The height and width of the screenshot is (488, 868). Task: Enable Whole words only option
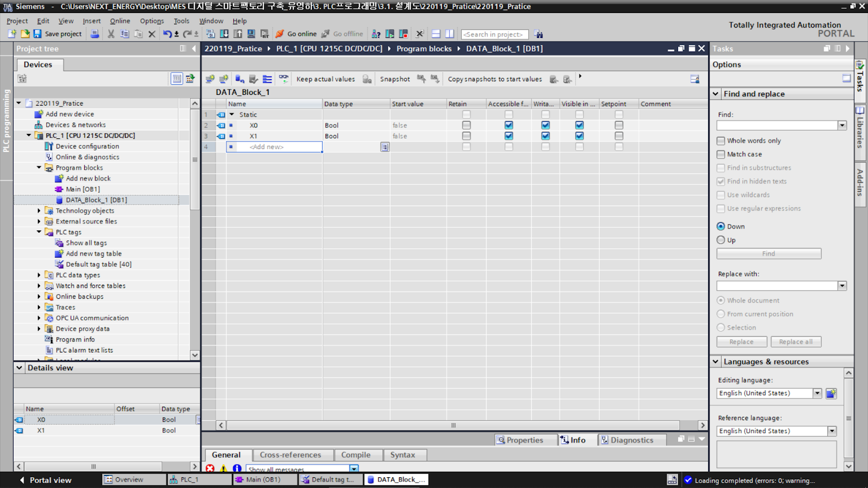coord(721,140)
